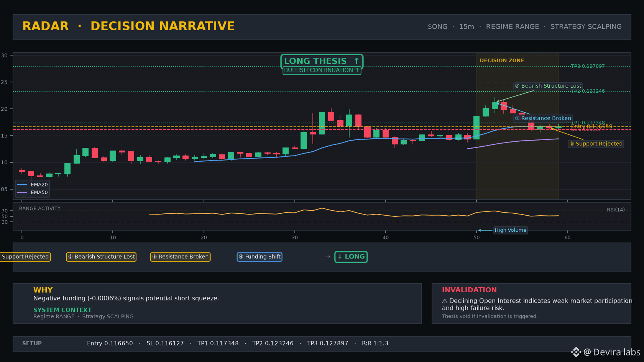Click the TP1 0.117348 setup value
The width and height of the screenshot is (644, 362).
(x=218, y=344)
